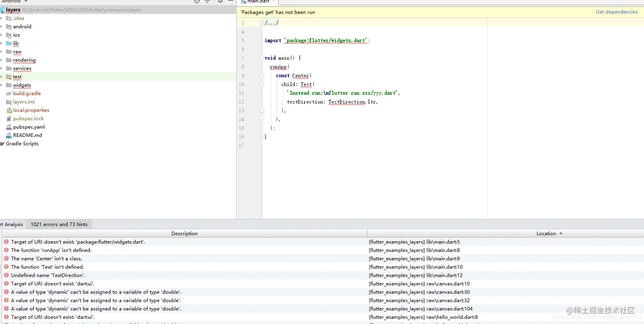The image size is (644, 324).
Task: Select the rendering folder name
Action: (x=24, y=60)
